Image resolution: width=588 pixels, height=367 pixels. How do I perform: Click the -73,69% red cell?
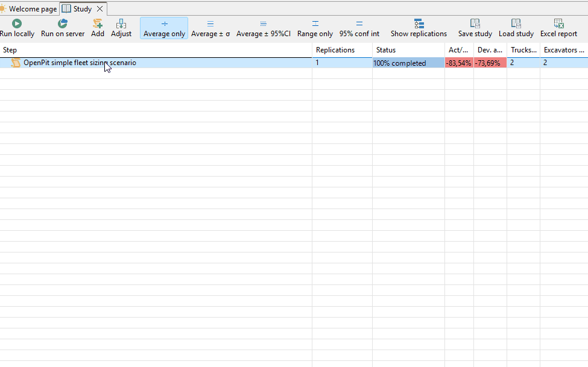click(490, 63)
